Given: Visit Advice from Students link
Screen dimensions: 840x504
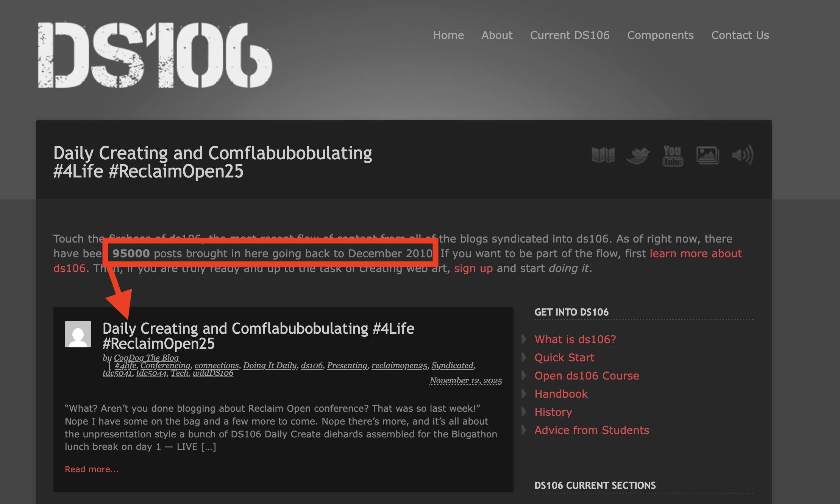Looking at the screenshot, I should (592, 430).
